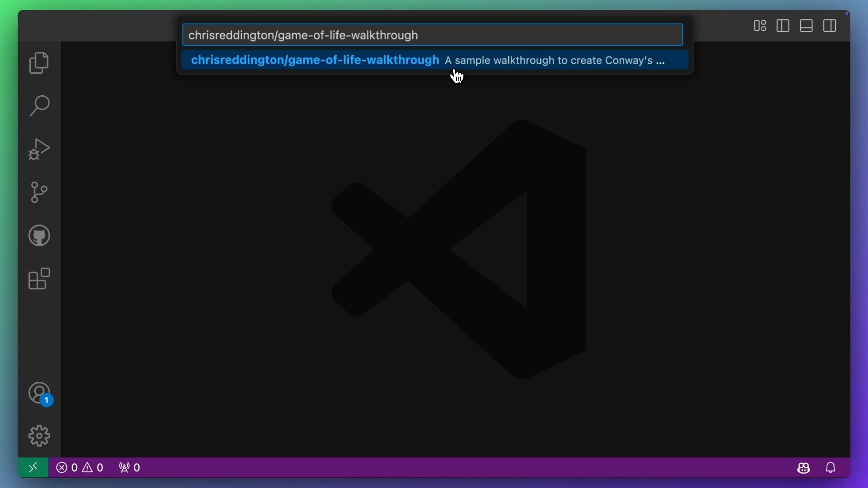Image resolution: width=868 pixels, height=488 pixels.
Task: Show errors and warnings problems panel
Action: [x=80, y=468]
